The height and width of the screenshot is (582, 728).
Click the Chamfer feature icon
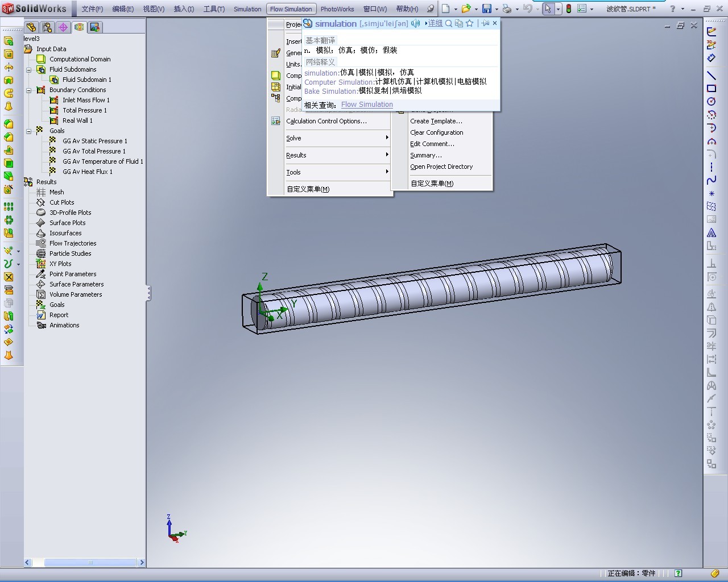[x=9, y=137]
